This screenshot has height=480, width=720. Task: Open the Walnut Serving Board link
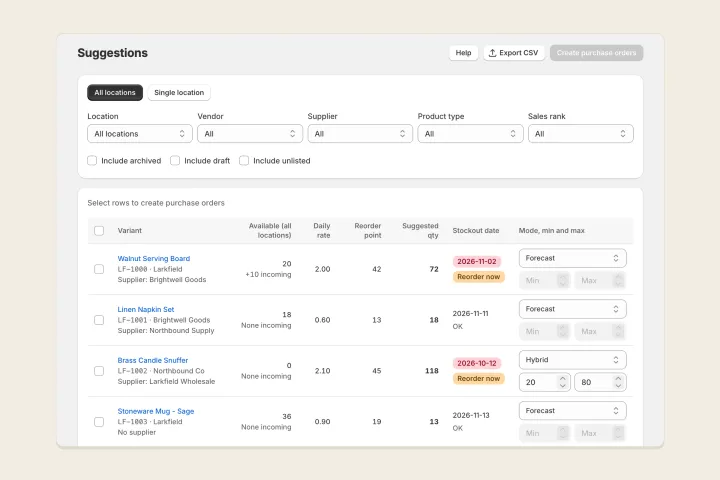(x=153, y=259)
